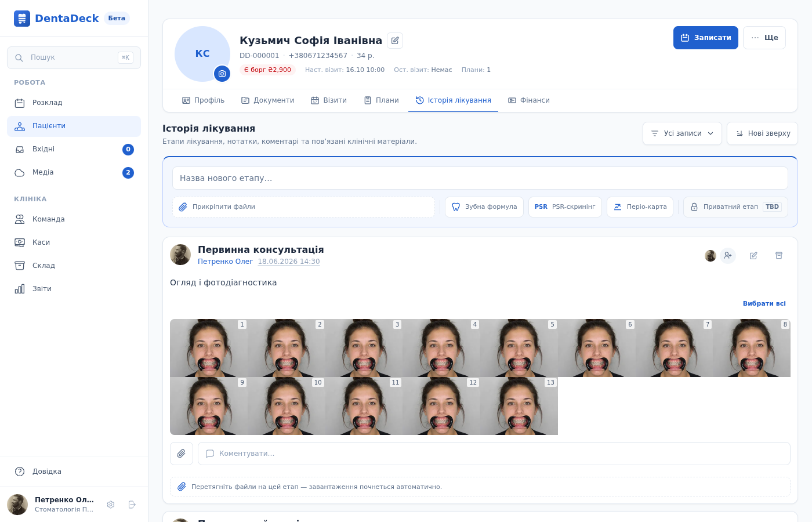Open Медіа cloud section in sidebar
The width and height of the screenshot is (812, 522).
pos(74,172)
